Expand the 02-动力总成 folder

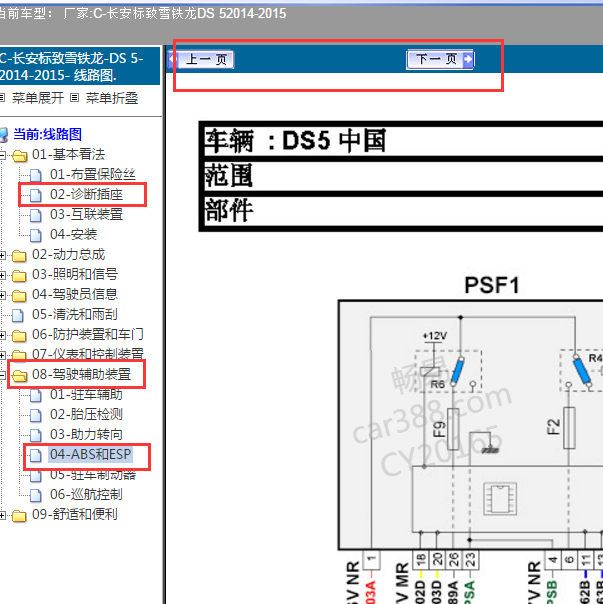pos(2,255)
